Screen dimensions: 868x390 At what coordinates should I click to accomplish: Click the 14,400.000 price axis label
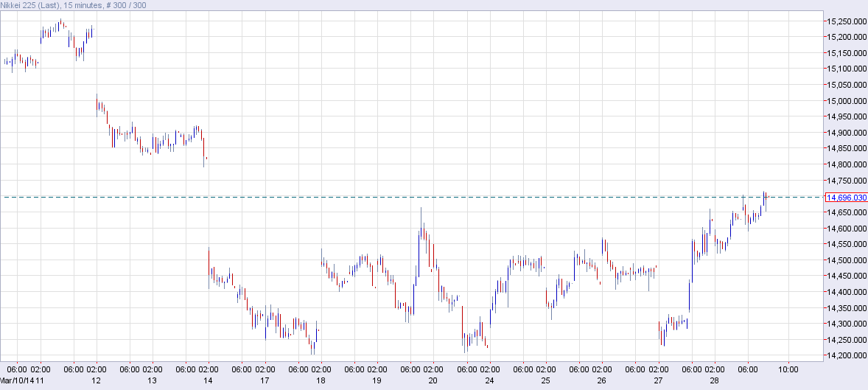pos(846,293)
